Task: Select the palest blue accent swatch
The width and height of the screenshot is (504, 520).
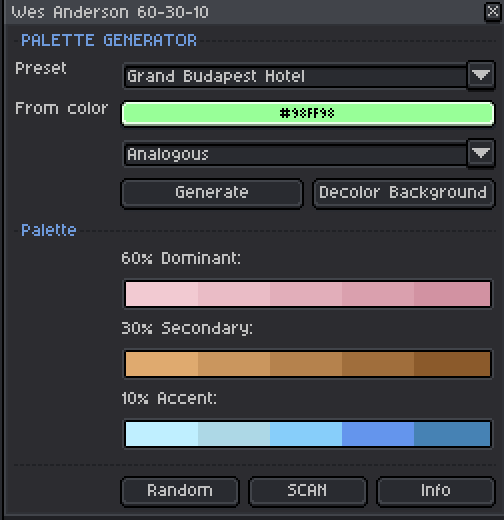Action: (162, 434)
